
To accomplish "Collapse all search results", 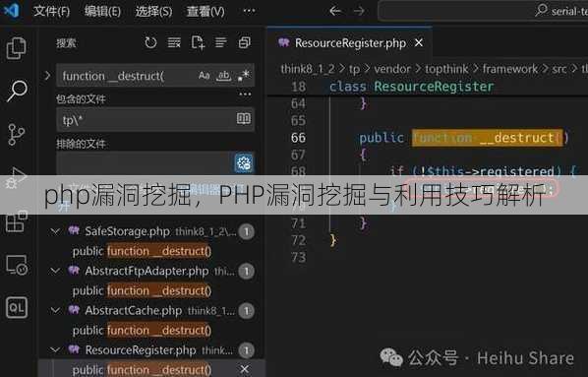I will click(245, 42).
